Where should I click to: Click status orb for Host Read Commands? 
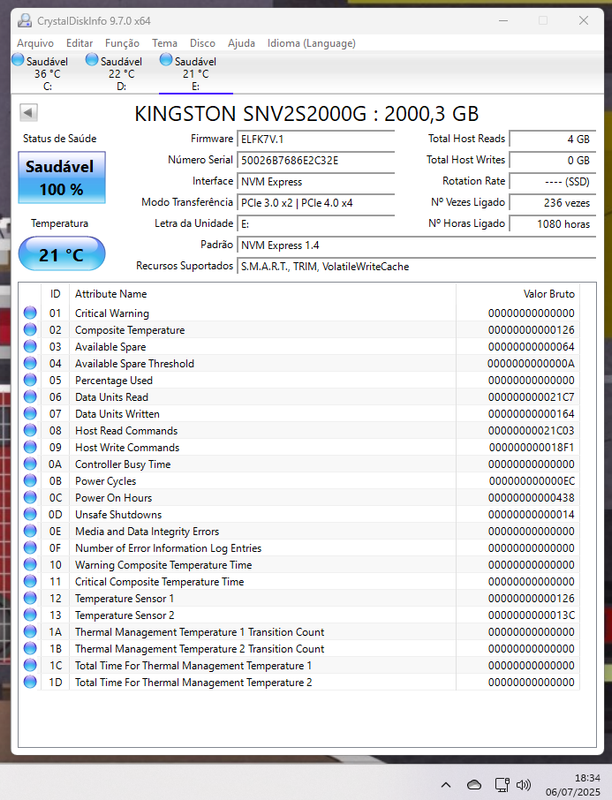coord(30,431)
